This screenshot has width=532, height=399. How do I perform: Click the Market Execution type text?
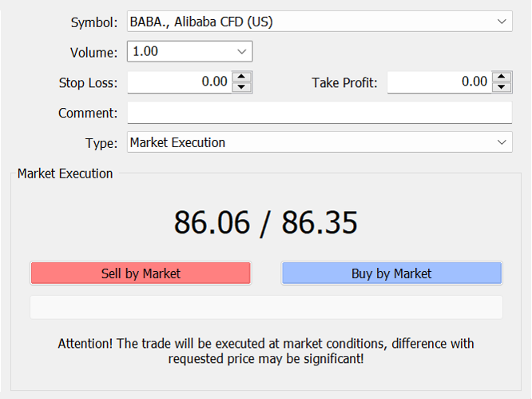tap(178, 142)
